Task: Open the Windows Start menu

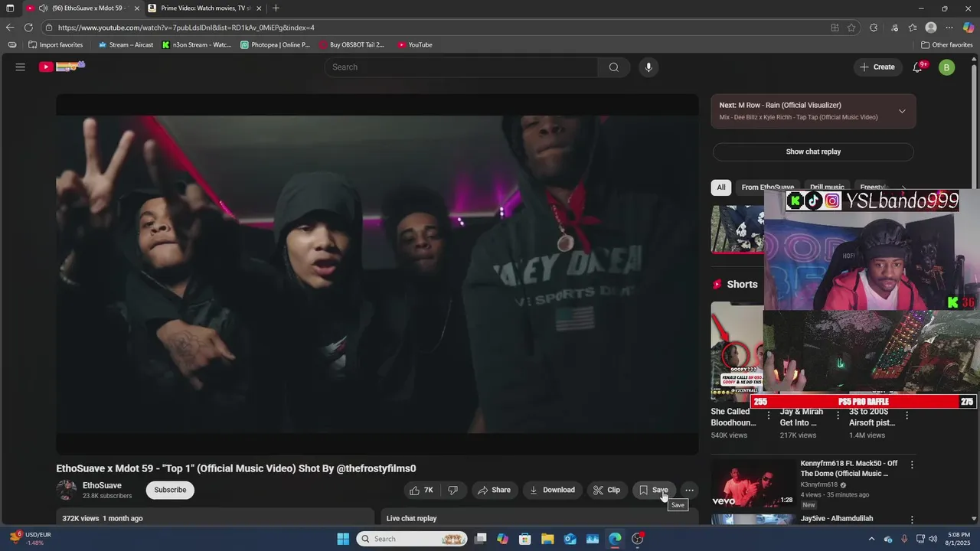Action: (343, 539)
